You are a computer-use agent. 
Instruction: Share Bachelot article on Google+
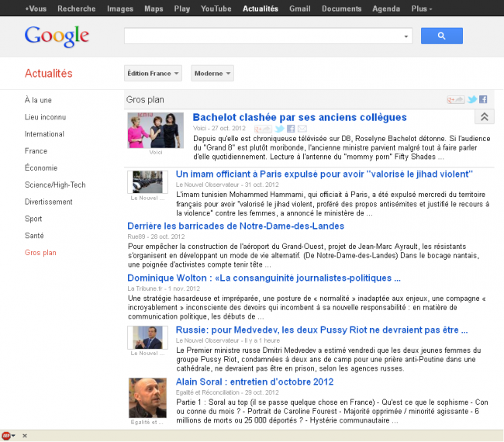point(263,129)
